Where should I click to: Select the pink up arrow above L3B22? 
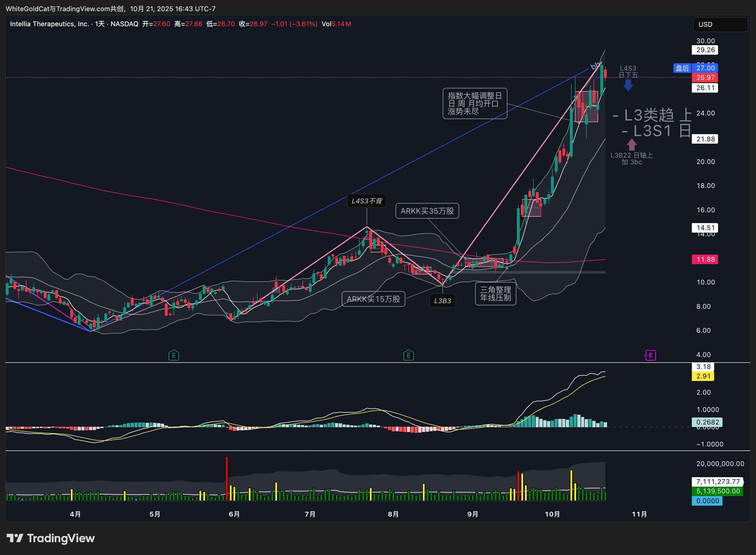pyautogui.click(x=632, y=144)
